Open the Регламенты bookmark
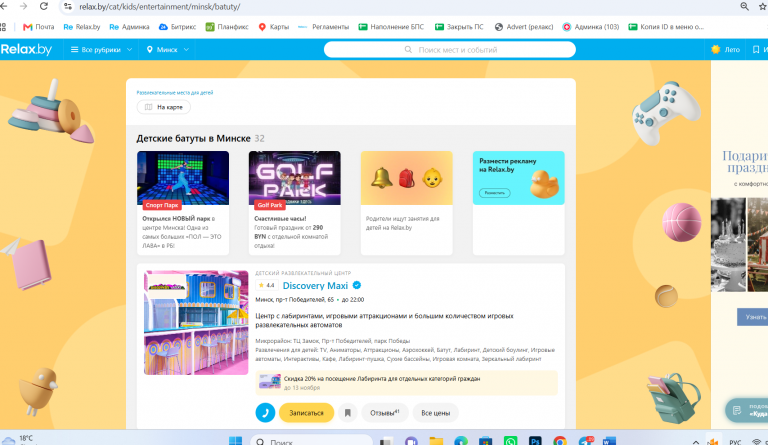This screenshot has height=445, width=768. click(x=323, y=27)
